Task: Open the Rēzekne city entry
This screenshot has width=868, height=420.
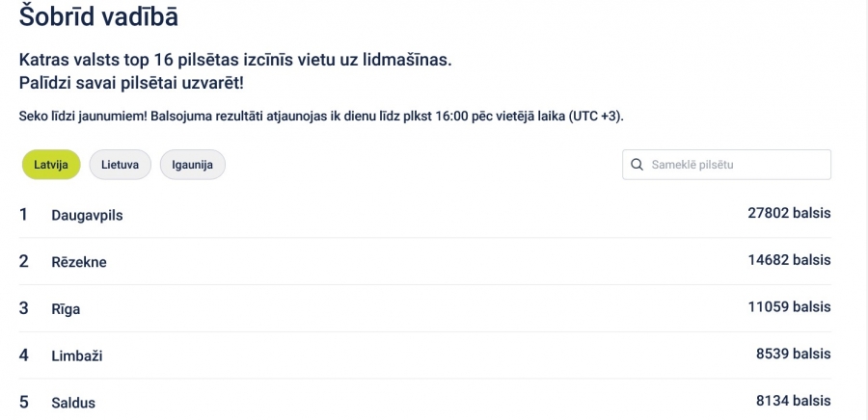Action: (79, 262)
